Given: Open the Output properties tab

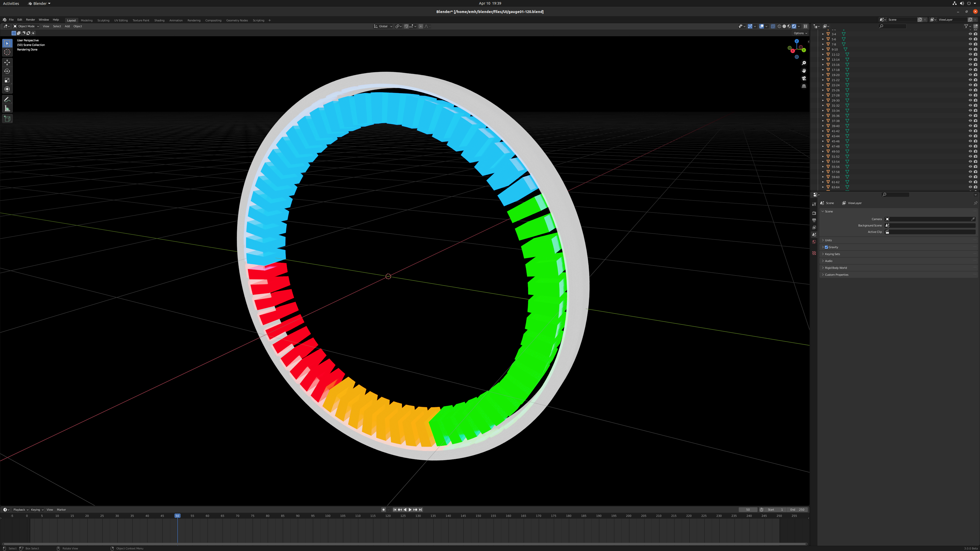Looking at the screenshot, I should coord(814,221).
